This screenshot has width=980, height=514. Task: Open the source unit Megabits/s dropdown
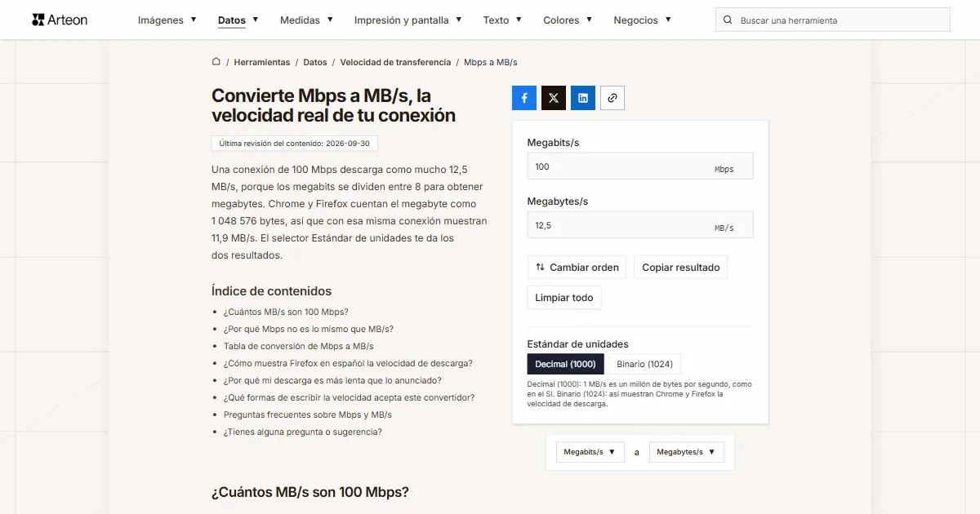(590, 452)
